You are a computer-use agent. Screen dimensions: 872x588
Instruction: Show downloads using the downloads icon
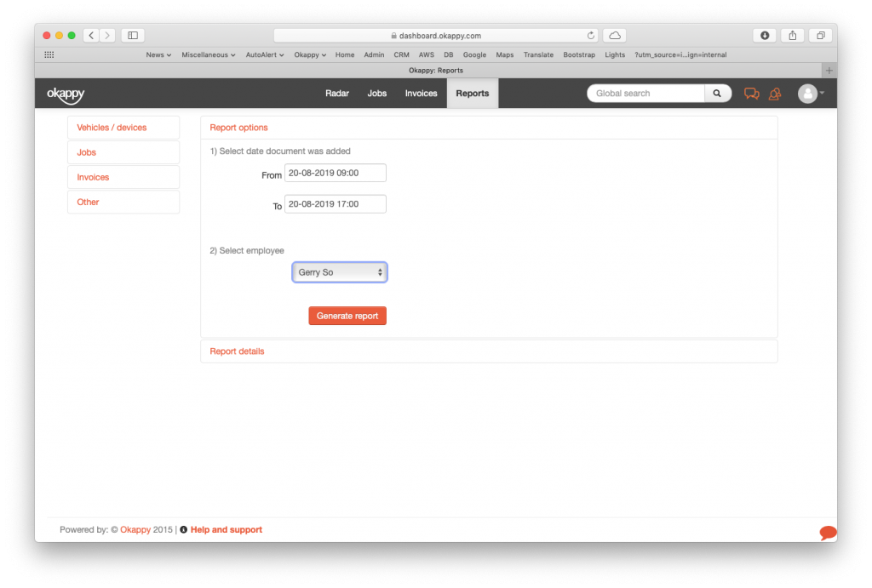click(765, 35)
